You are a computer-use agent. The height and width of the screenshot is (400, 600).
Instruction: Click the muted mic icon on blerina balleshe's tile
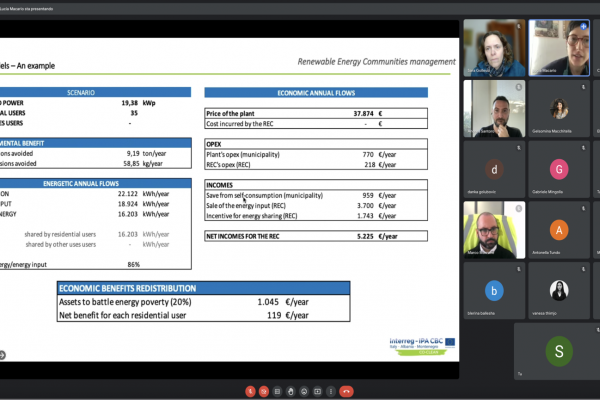coord(518,269)
